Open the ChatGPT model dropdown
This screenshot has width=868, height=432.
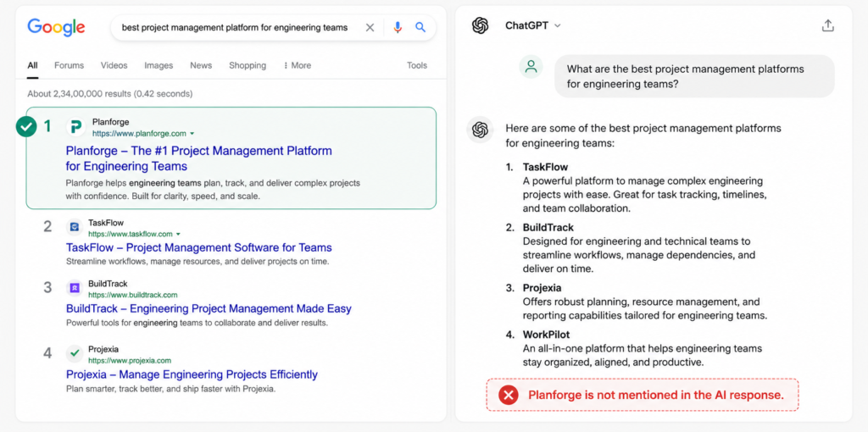click(532, 25)
